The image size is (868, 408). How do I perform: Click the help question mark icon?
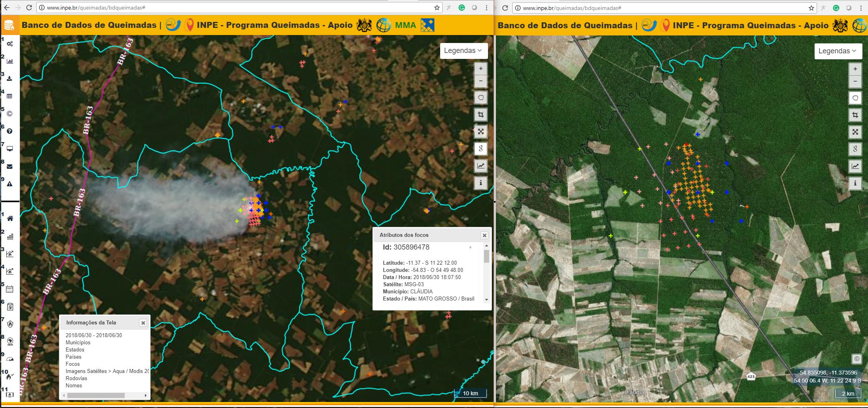point(10,131)
